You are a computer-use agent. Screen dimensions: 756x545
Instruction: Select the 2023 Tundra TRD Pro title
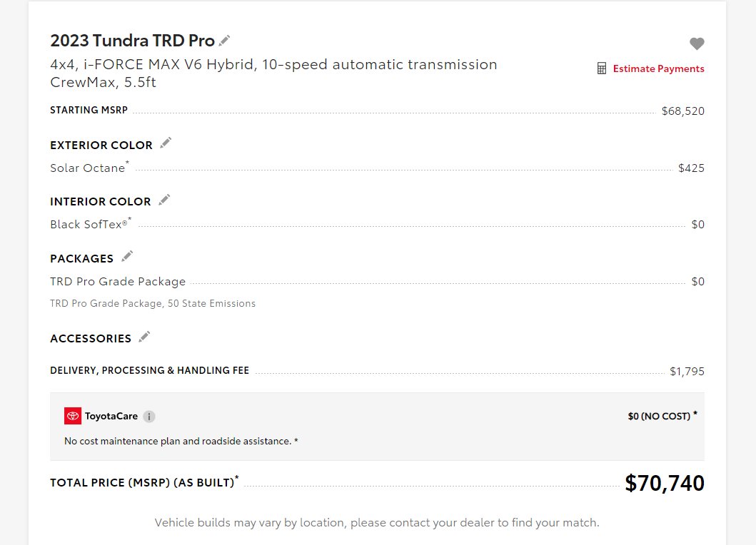133,41
